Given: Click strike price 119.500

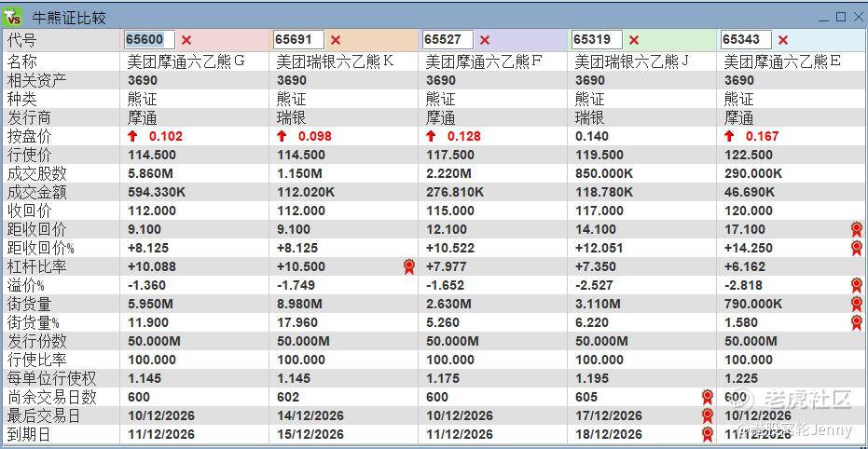Looking at the screenshot, I should 599,155.
